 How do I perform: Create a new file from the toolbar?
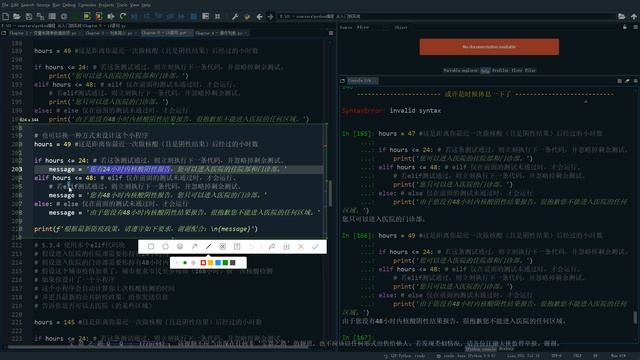tap(6, 16)
